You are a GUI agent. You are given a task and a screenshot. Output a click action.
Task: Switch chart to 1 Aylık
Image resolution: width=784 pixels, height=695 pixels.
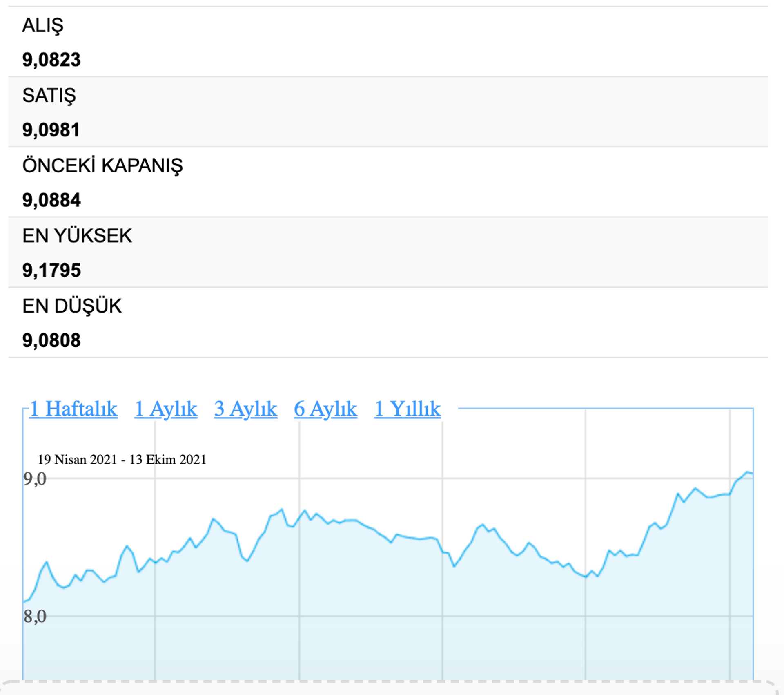[x=166, y=409]
